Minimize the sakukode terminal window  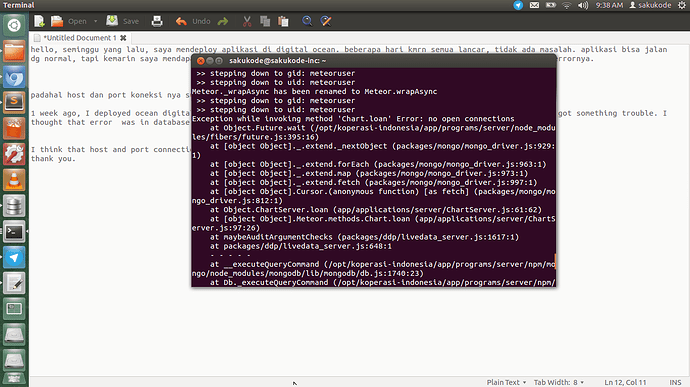pyautogui.click(x=210, y=61)
